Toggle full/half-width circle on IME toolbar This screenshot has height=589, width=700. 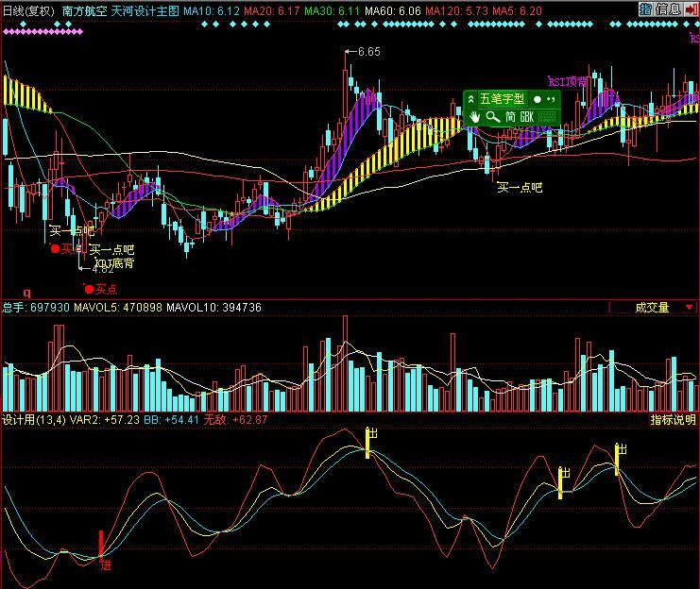pyautogui.click(x=537, y=99)
